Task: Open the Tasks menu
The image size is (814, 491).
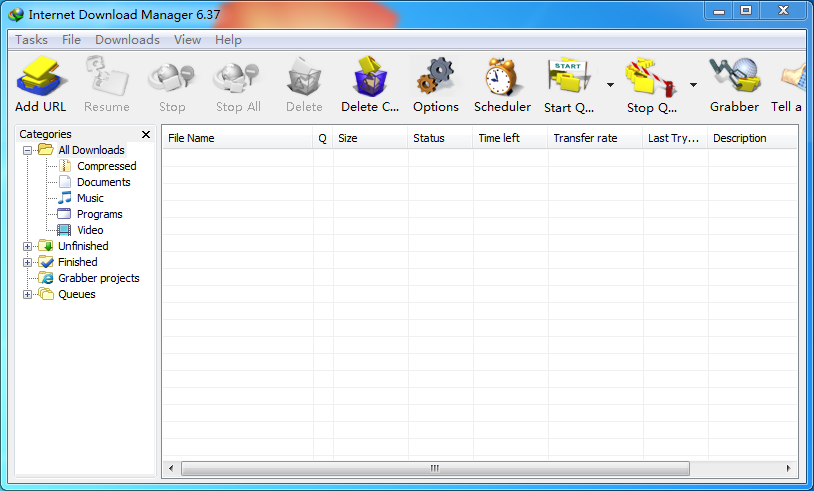Action: click(x=31, y=40)
